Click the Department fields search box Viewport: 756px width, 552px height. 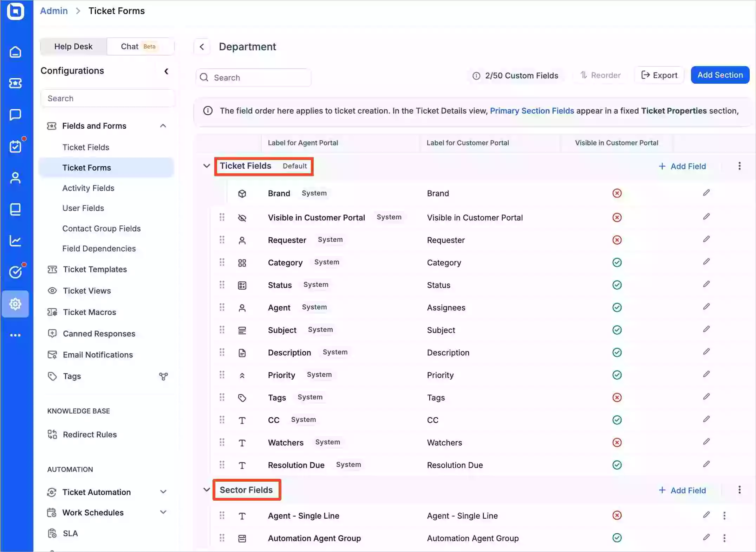pos(253,78)
